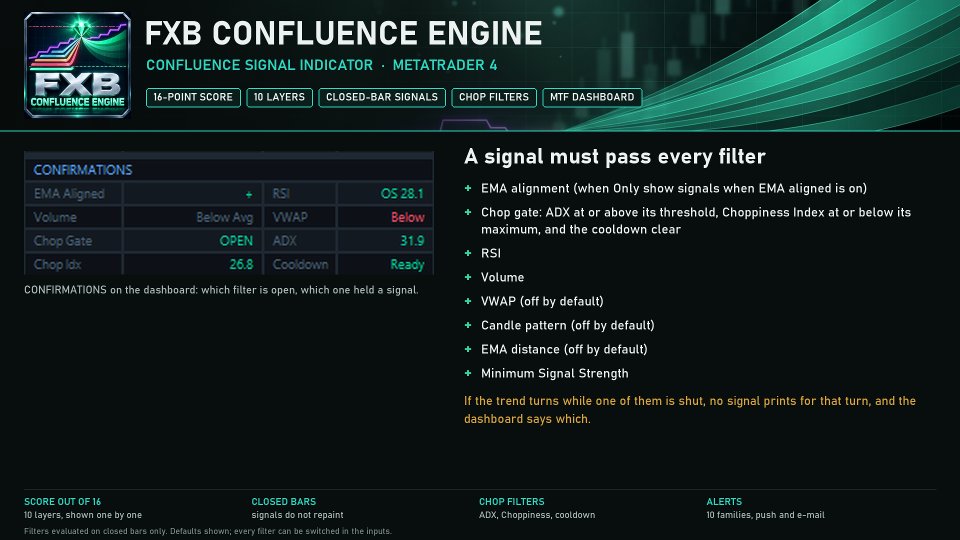Click the Ready cooldown value
Viewport: 960px width, 540px height.
[408, 264]
